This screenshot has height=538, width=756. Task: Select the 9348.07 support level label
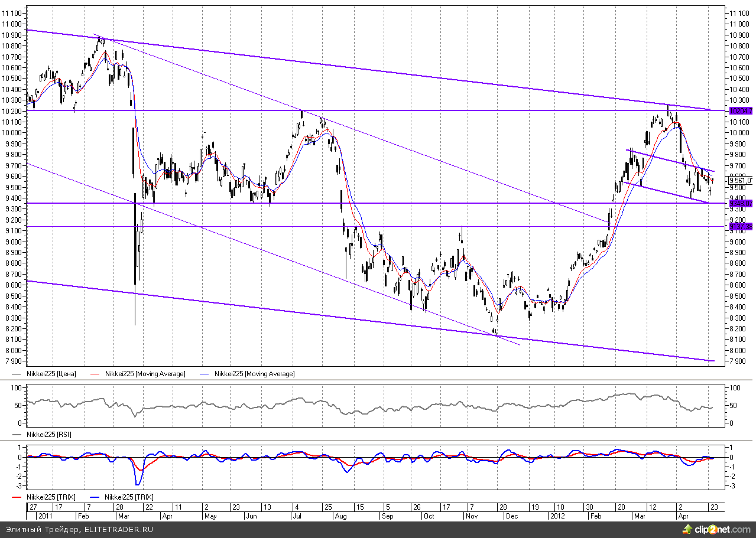click(740, 203)
